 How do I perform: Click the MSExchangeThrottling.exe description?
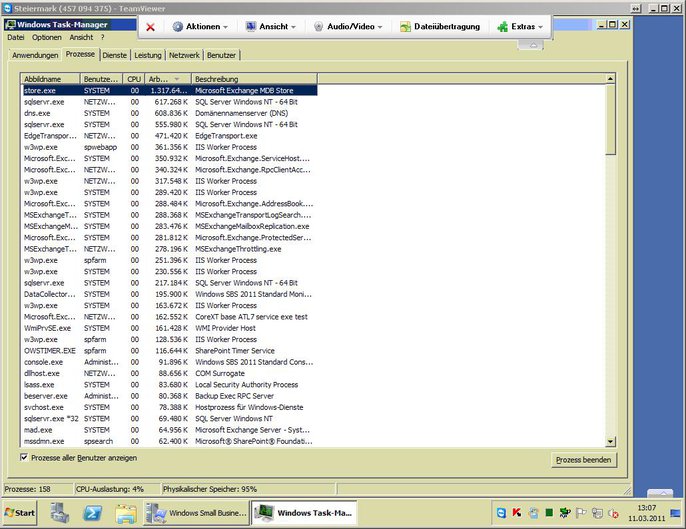point(238,249)
